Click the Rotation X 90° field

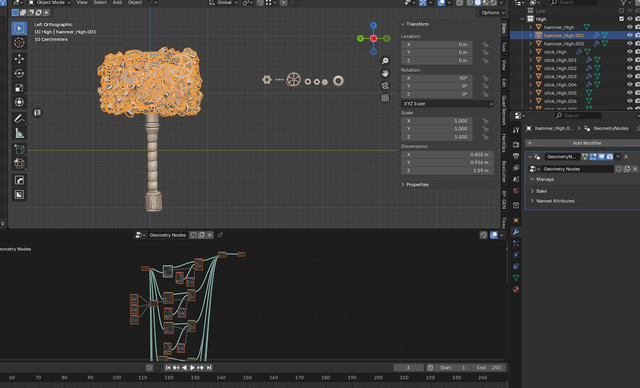[x=436, y=78]
